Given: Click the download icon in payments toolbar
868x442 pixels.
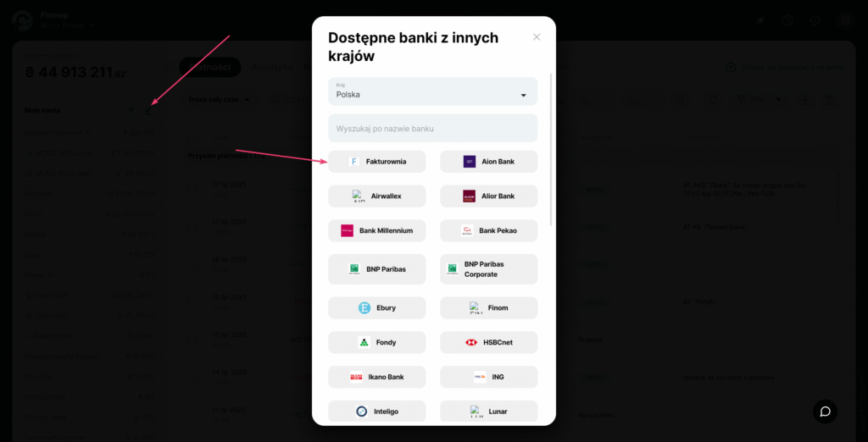Looking at the screenshot, I should pos(805,100).
